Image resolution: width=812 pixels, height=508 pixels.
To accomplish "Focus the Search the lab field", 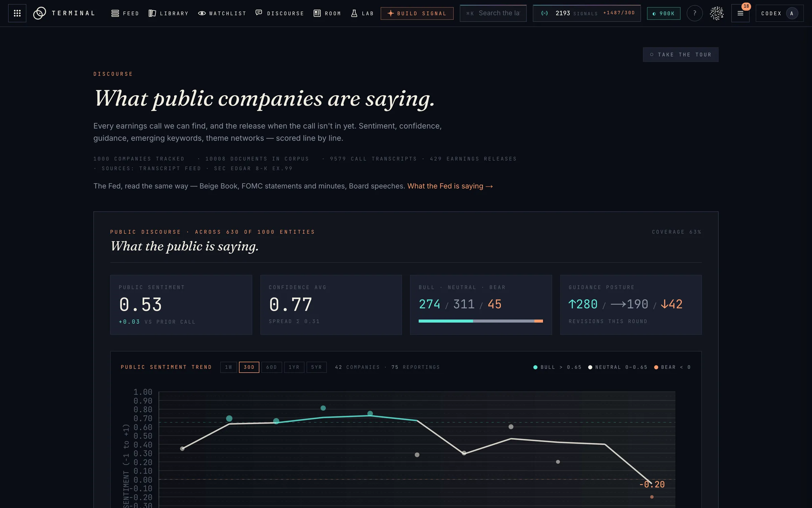I will tap(493, 13).
